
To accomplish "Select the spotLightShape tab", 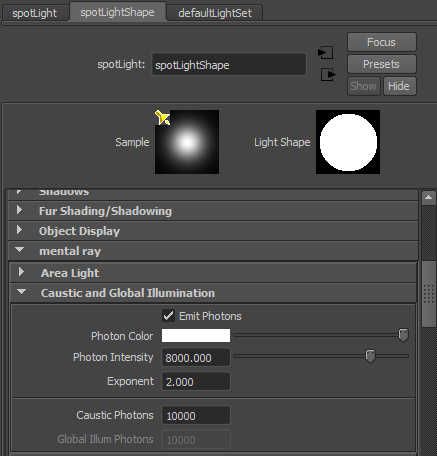I will 117,13.
